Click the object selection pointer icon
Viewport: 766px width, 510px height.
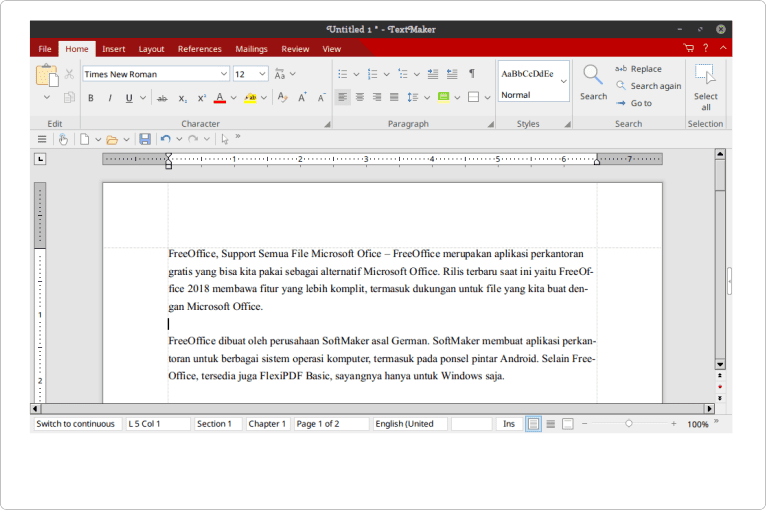[225, 140]
